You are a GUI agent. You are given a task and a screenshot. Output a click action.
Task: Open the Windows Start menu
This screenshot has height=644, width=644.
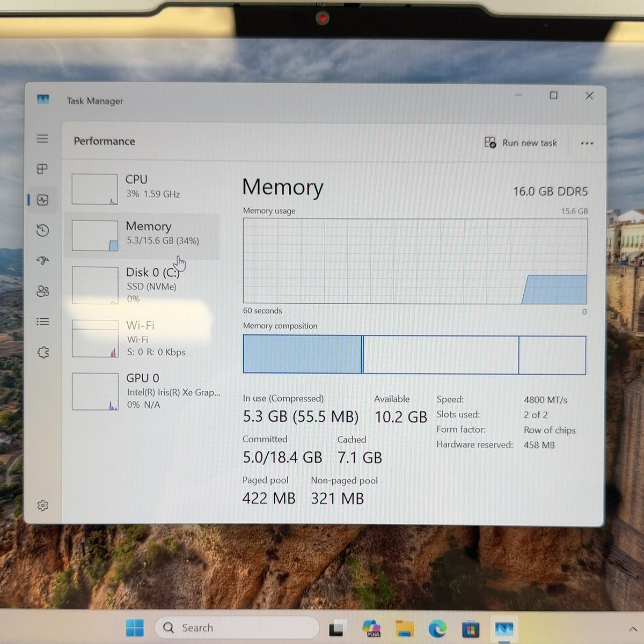pos(135,627)
